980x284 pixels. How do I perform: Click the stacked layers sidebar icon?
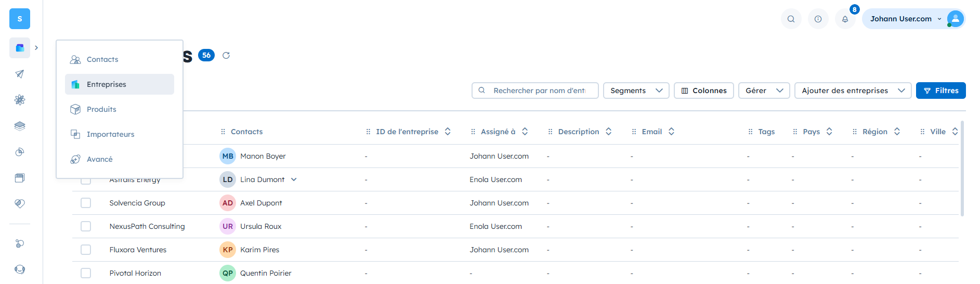(x=20, y=126)
